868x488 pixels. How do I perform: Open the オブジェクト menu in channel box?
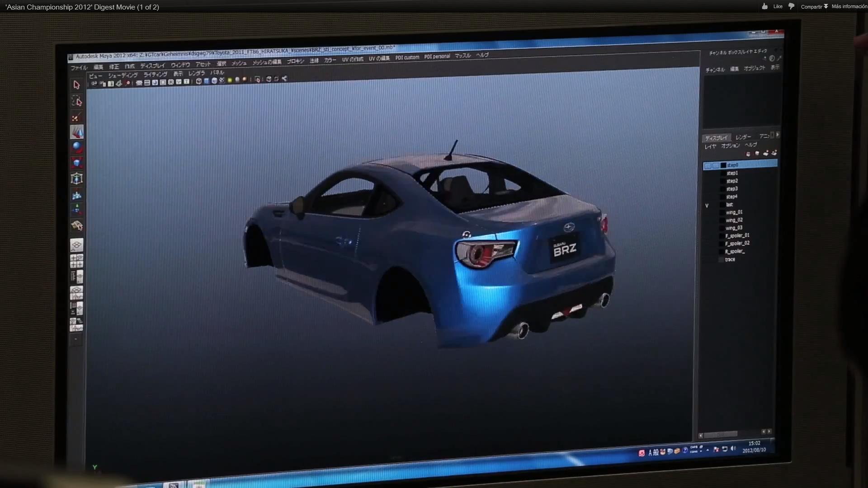pos(755,68)
